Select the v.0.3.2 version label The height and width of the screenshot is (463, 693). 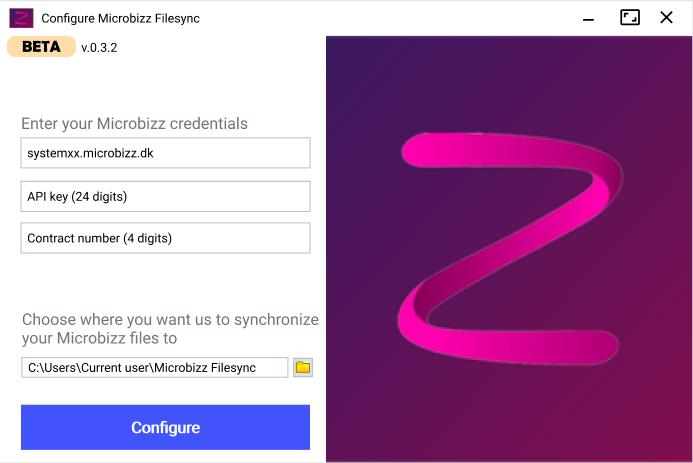pos(99,48)
